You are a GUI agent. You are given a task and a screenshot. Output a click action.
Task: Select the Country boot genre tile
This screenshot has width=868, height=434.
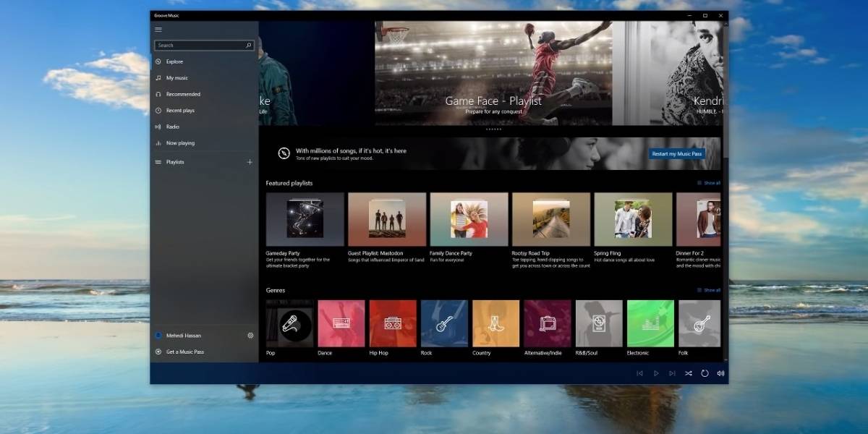495,323
